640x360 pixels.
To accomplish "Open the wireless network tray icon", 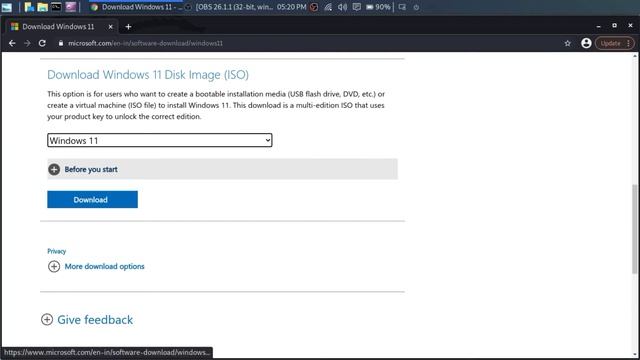I will tap(328, 7).
